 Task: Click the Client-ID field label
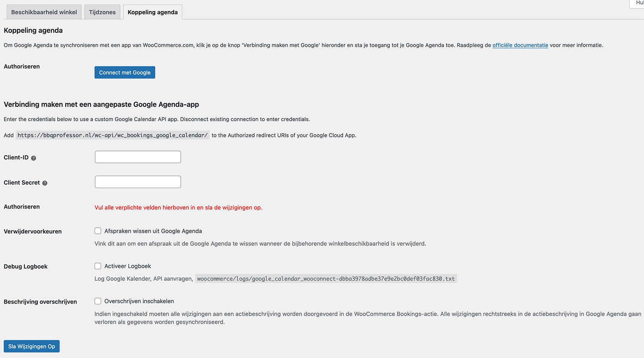pos(16,158)
